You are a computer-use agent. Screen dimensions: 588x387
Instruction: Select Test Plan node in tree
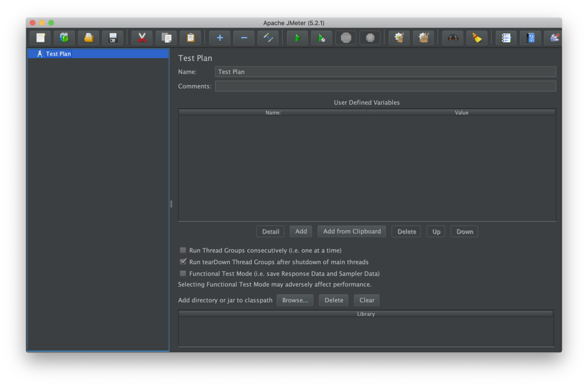pos(58,54)
